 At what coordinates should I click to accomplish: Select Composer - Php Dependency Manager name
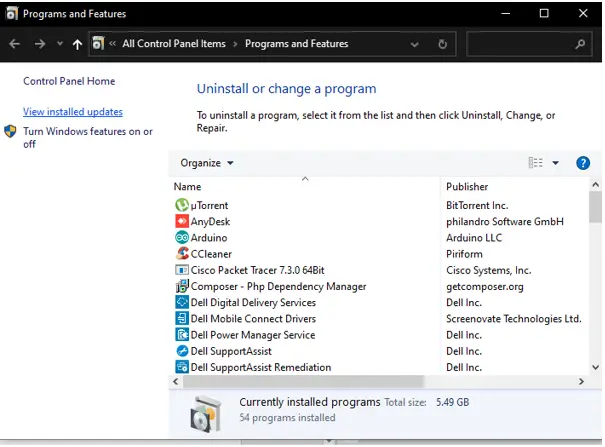coord(278,287)
